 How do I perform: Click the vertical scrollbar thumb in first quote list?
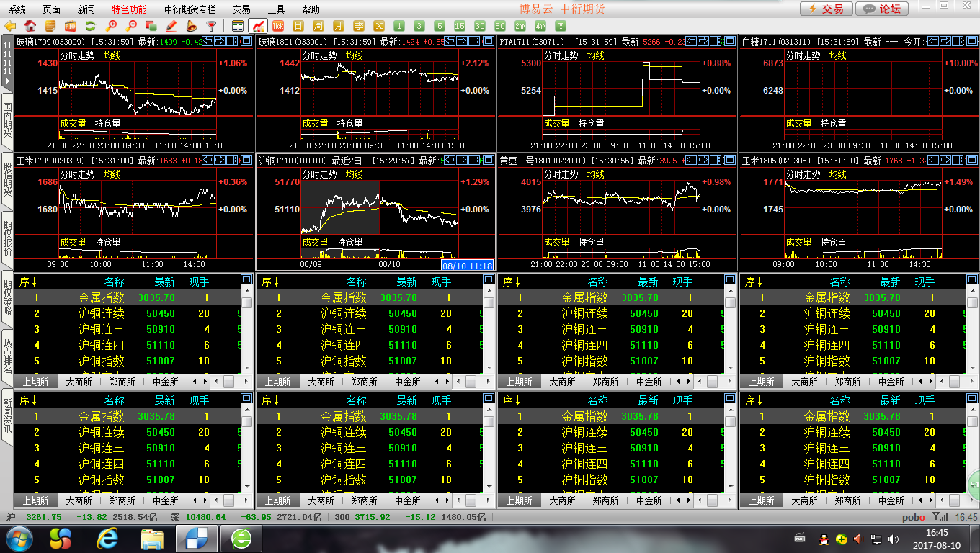pos(246,303)
